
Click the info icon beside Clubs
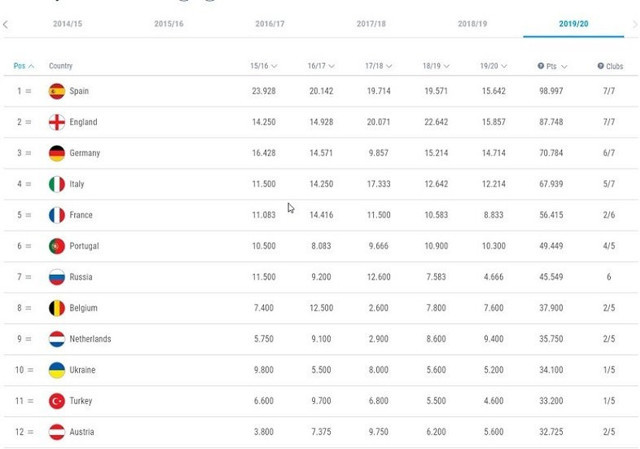tap(601, 66)
